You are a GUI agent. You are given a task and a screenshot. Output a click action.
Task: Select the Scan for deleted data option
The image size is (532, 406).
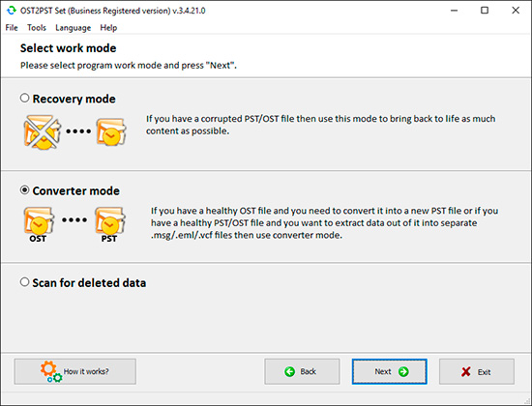click(24, 282)
